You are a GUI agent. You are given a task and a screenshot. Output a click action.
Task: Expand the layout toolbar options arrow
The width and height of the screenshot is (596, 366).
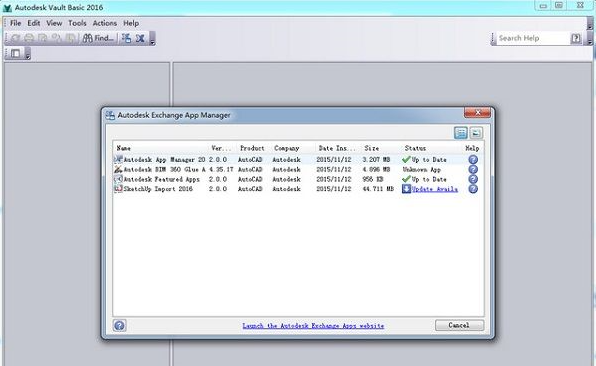[28, 54]
